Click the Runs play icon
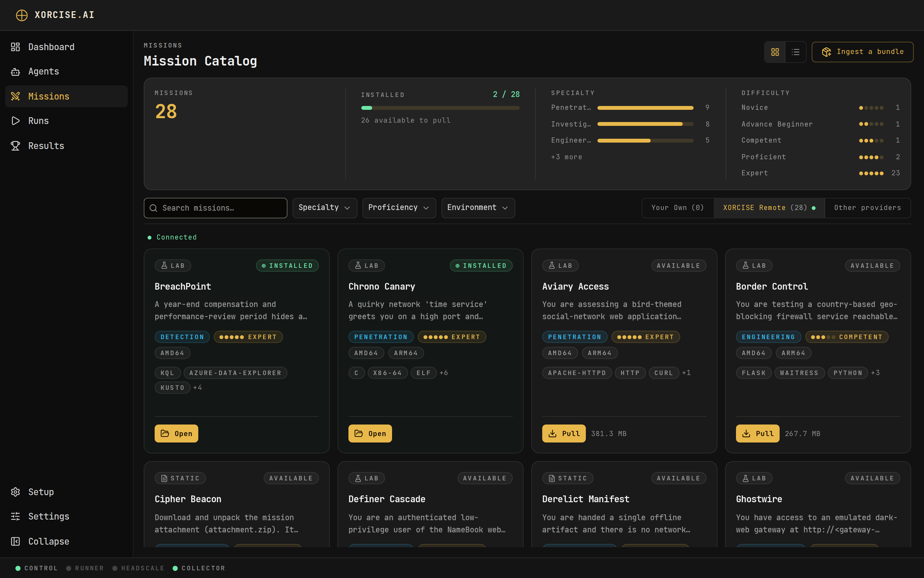This screenshot has width=924, height=578. 15,121
